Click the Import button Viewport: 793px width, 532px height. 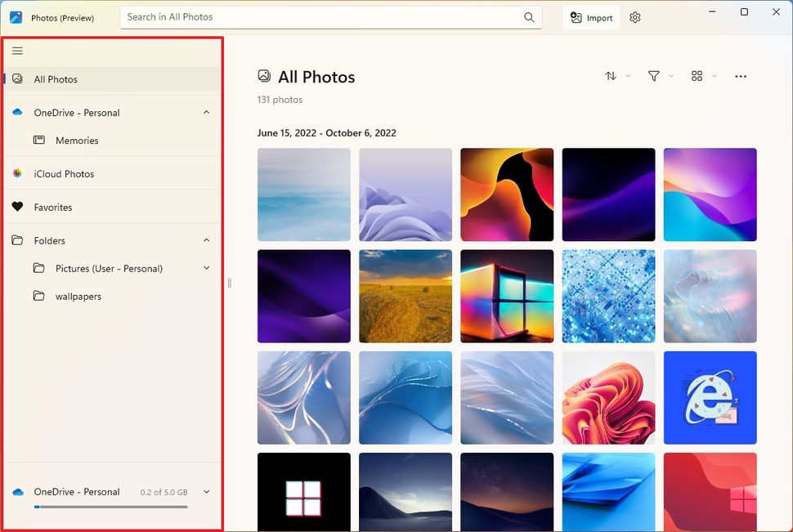coord(590,16)
